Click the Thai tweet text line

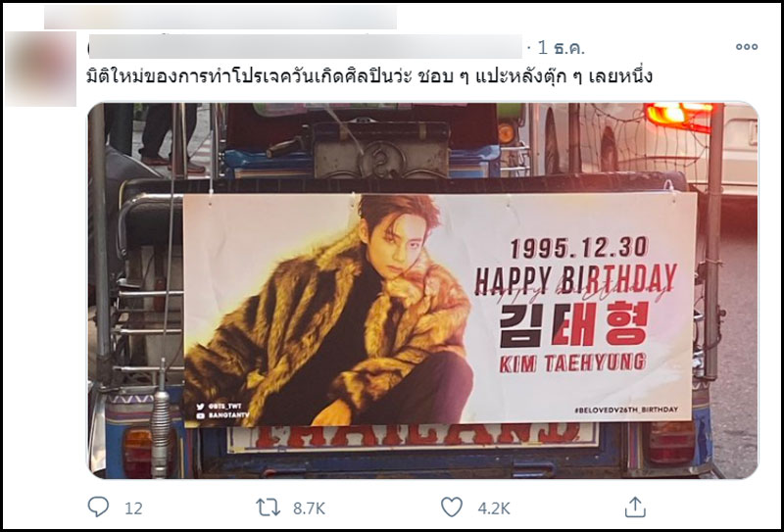point(369,77)
